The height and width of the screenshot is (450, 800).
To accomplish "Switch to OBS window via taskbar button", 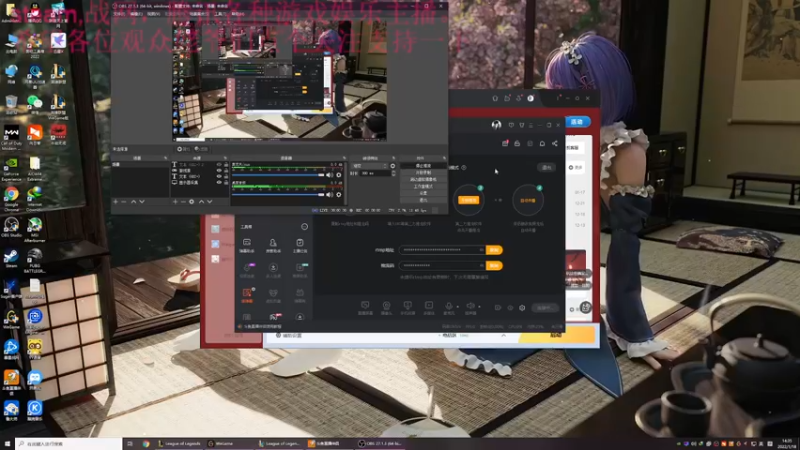I will click(380, 444).
